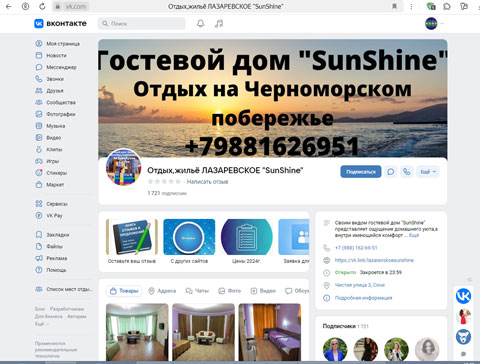Select the Чаты tab
This screenshot has width=480, height=364.
point(197,291)
